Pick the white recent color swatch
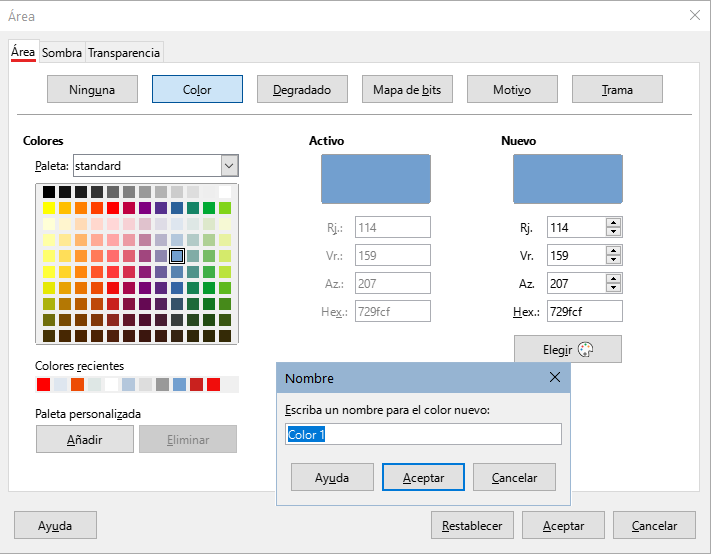The image size is (711, 555). tap(112, 384)
